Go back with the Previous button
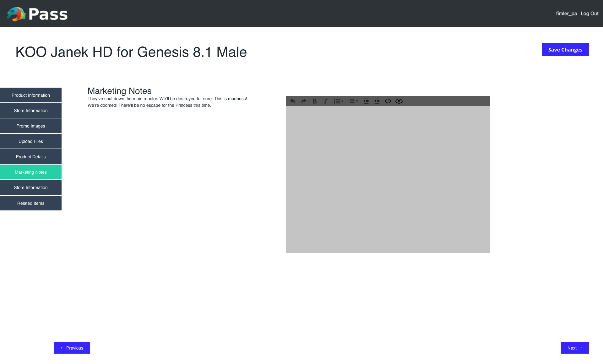This screenshot has width=603, height=364. (72, 348)
